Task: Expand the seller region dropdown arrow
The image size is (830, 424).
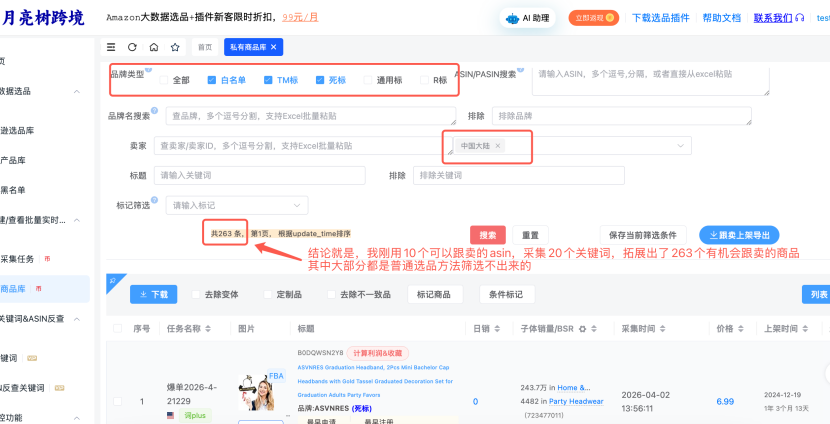Action: point(682,146)
